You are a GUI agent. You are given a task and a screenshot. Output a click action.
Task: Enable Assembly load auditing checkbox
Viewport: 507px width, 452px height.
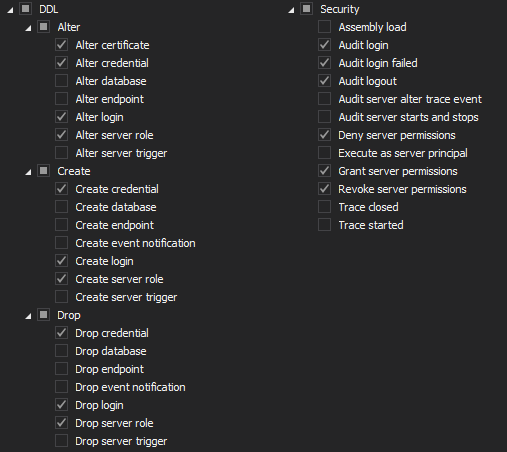324,27
